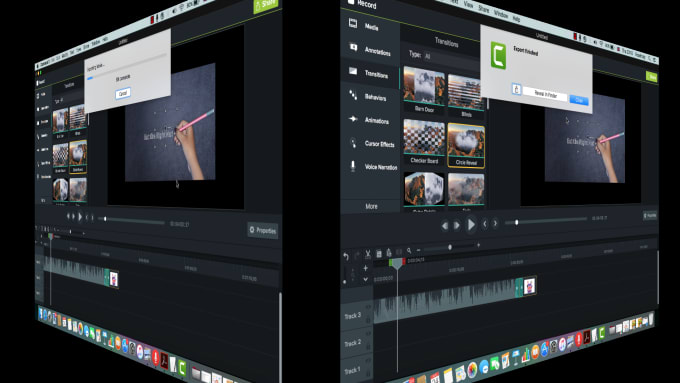Click Redo icon in right window timeline toolbar
Image resolution: width=680 pixels, height=383 pixels.
[357, 255]
